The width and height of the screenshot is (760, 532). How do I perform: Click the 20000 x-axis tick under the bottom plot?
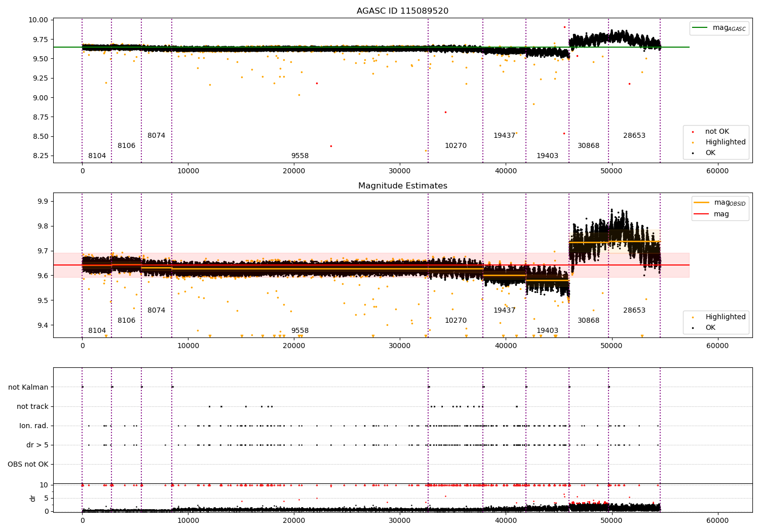point(294,521)
